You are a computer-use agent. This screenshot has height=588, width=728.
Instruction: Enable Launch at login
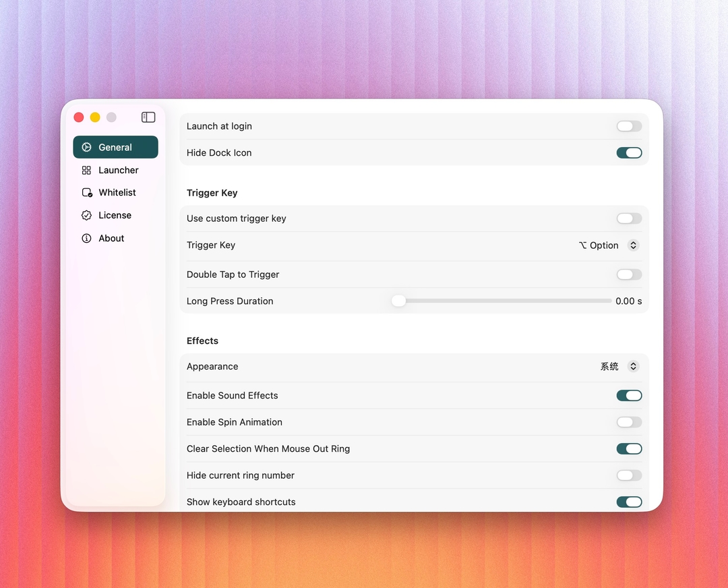coord(629,126)
